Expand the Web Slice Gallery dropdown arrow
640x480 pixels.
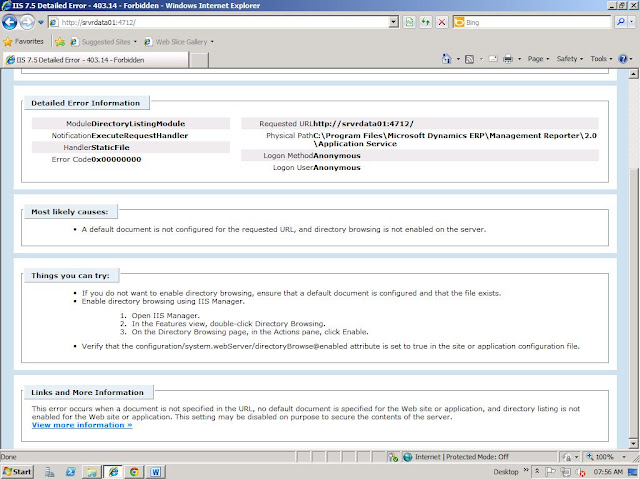(x=212, y=42)
